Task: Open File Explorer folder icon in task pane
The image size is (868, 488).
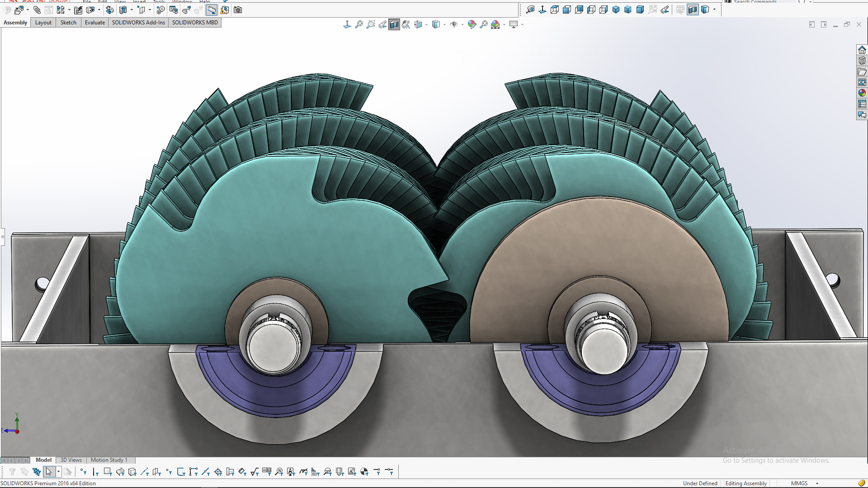Action: [862, 71]
